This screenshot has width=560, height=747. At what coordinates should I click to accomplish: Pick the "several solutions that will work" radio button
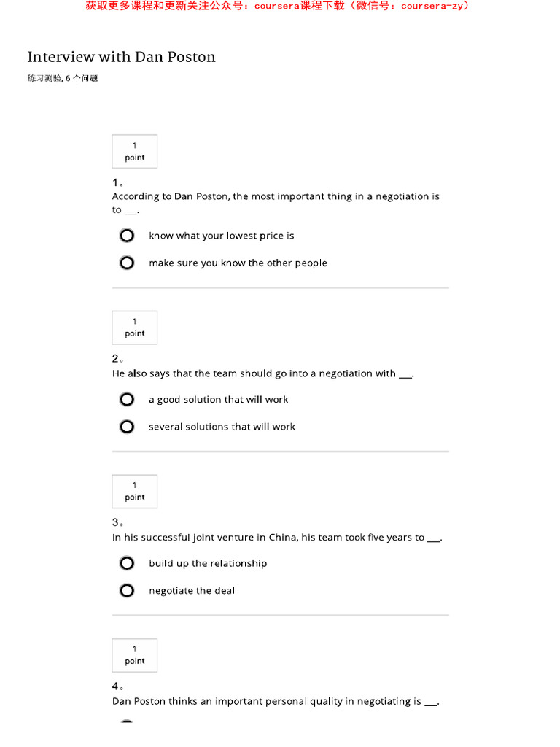127,427
